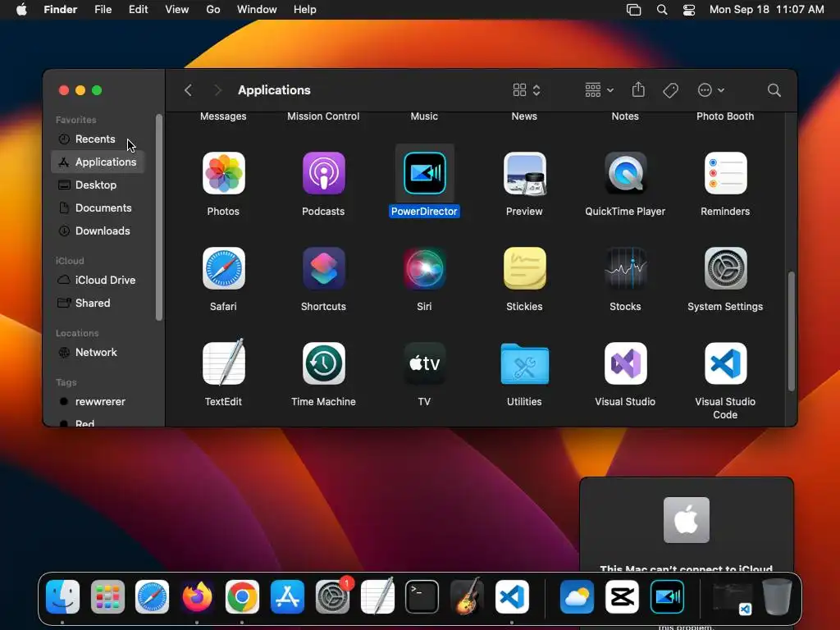Select the Safari icon in Applications
Image resolution: width=840 pixels, height=630 pixels.
click(x=223, y=268)
